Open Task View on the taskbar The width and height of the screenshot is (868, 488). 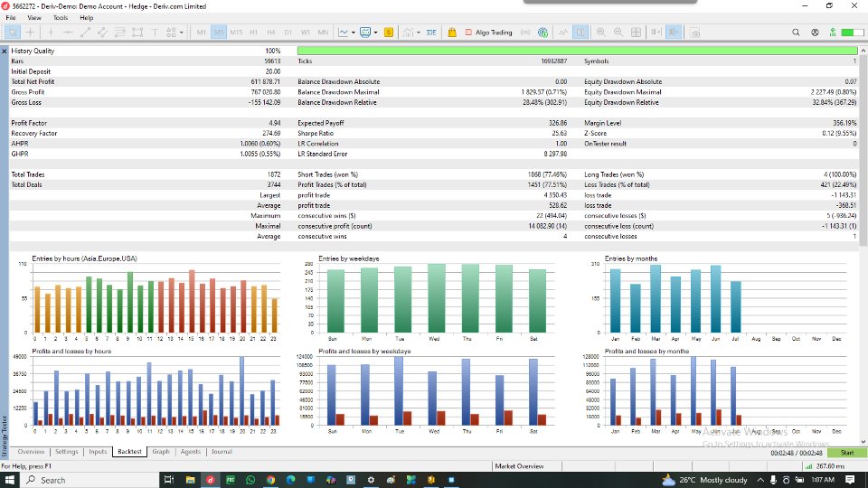169,480
